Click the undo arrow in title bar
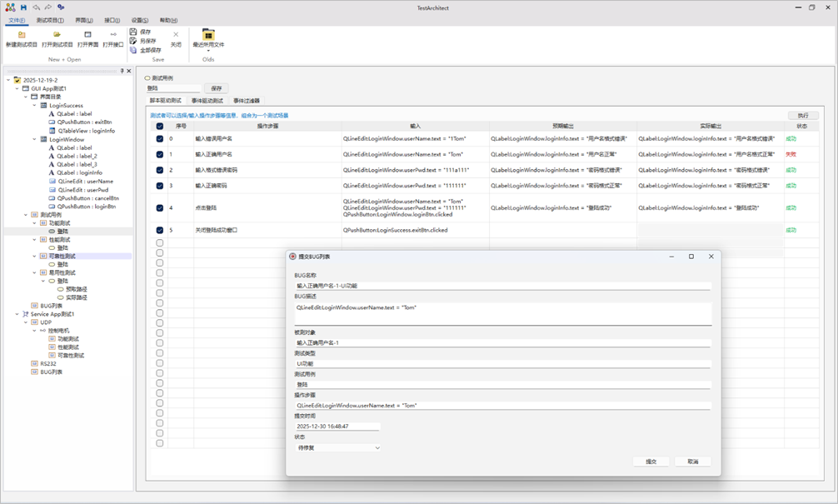Image resolution: width=838 pixels, height=504 pixels. click(x=36, y=7)
